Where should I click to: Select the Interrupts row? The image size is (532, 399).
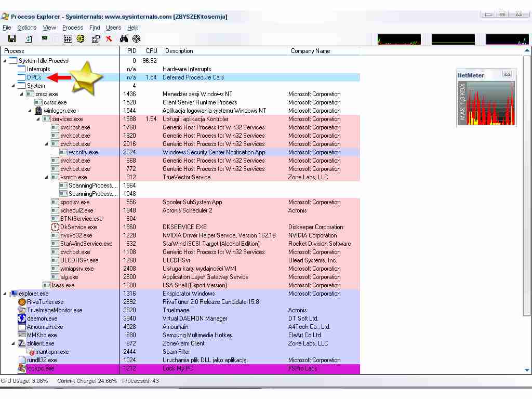[180, 69]
